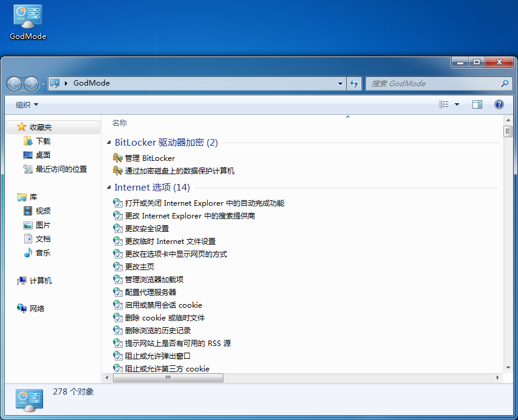Click the vertical scrollbar down arrow
Viewport: 518px width, 420px height.
pos(508,368)
